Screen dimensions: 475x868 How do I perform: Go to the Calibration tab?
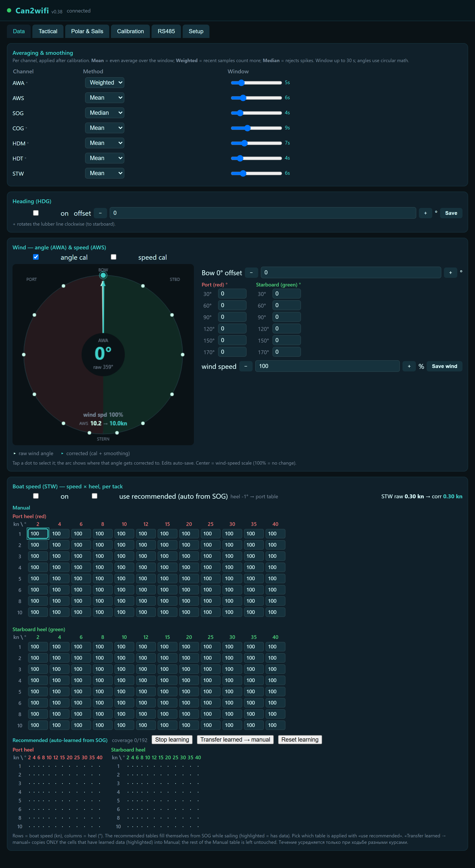tap(130, 31)
